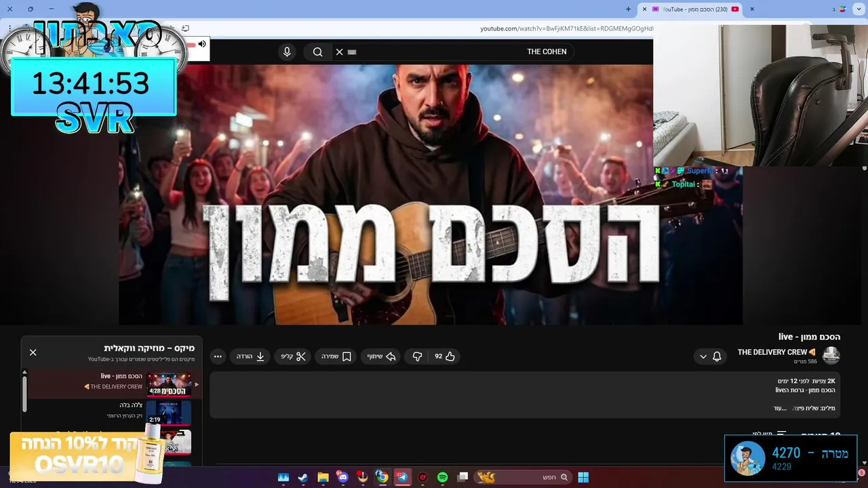Play the צלה בלה playlist video thumbnail
The height and width of the screenshot is (488, 868).
(x=169, y=412)
